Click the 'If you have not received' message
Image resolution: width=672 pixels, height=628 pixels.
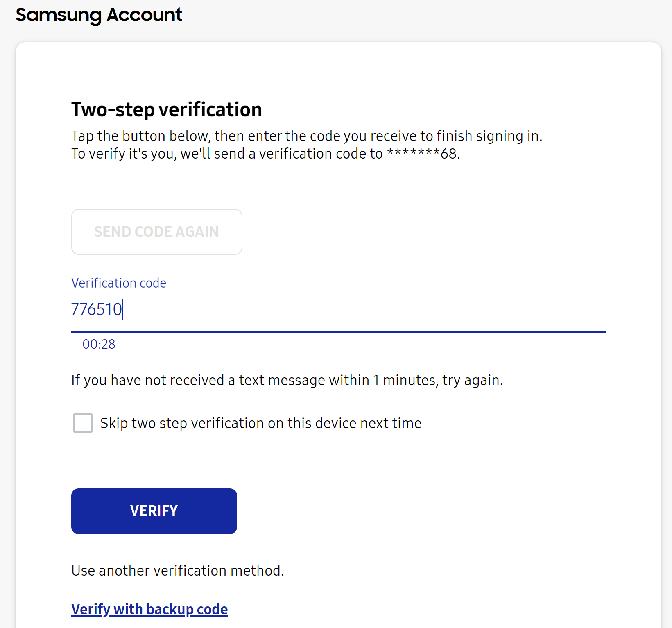287,381
